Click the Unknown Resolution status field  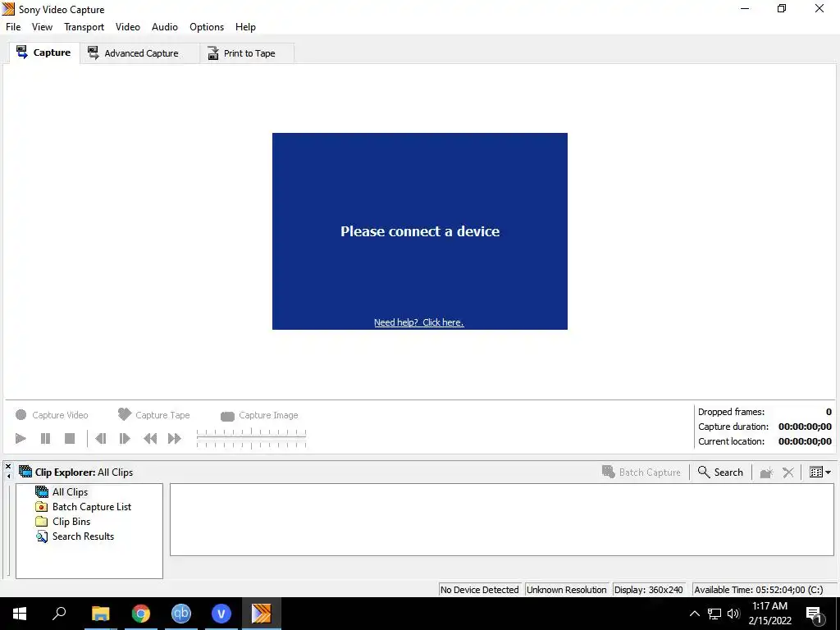click(566, 589)
